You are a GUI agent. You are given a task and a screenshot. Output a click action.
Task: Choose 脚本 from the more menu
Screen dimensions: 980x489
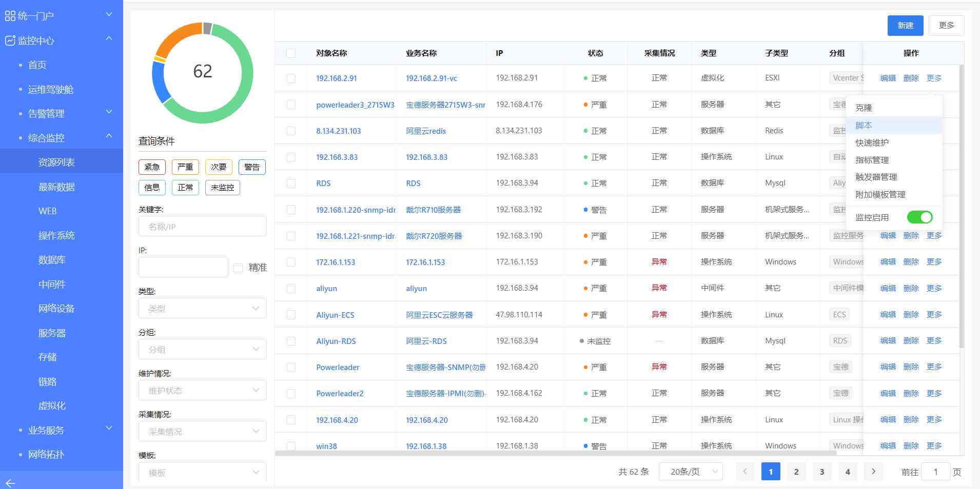894,125
